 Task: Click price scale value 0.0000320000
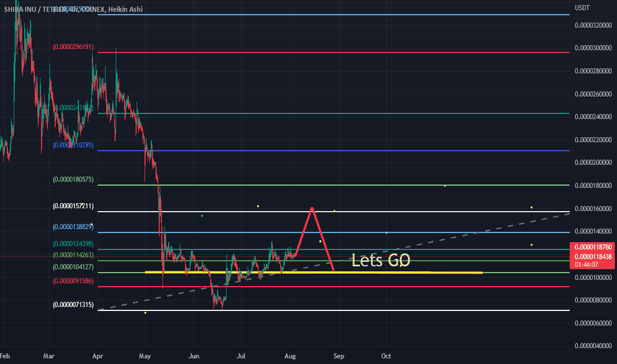pos(593,25)
